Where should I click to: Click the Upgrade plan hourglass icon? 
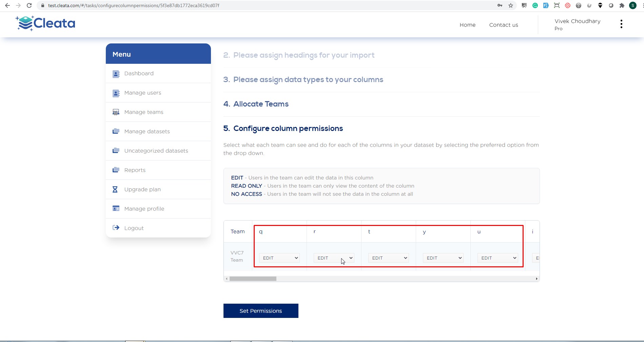pos(115,189)
